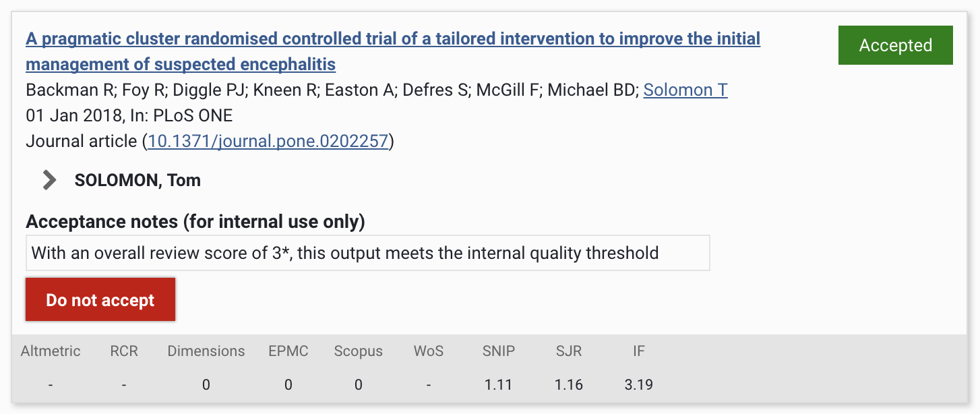Image resolution: width=980 pixels, height=414 pixels.
Task: Click the green Accepted status badge
Action: [895, 45]
